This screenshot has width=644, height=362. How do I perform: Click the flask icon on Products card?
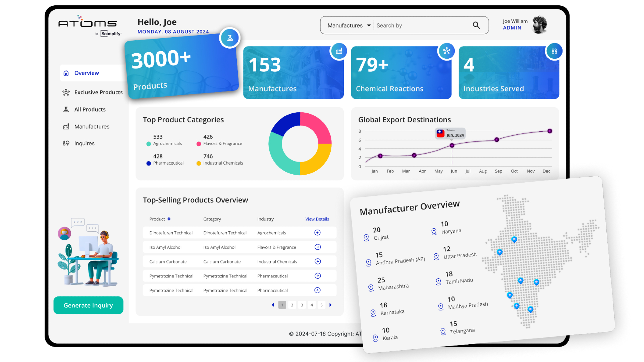pyautogui.click(x=230, y=38)
